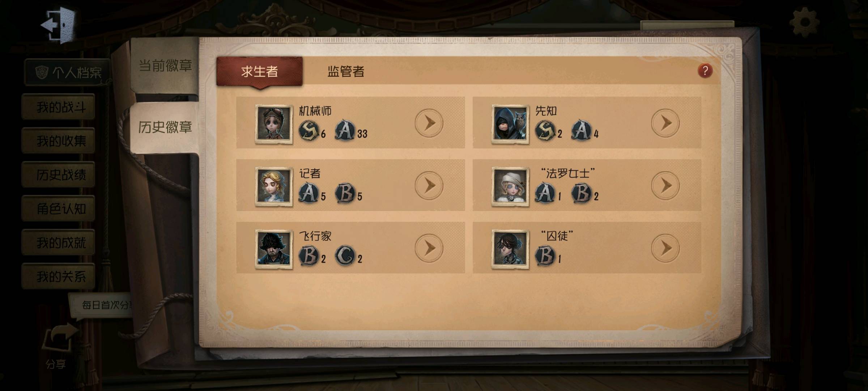Select the 求生者 tab
Viewport: 868px width, 391px height.
[259, 71]
